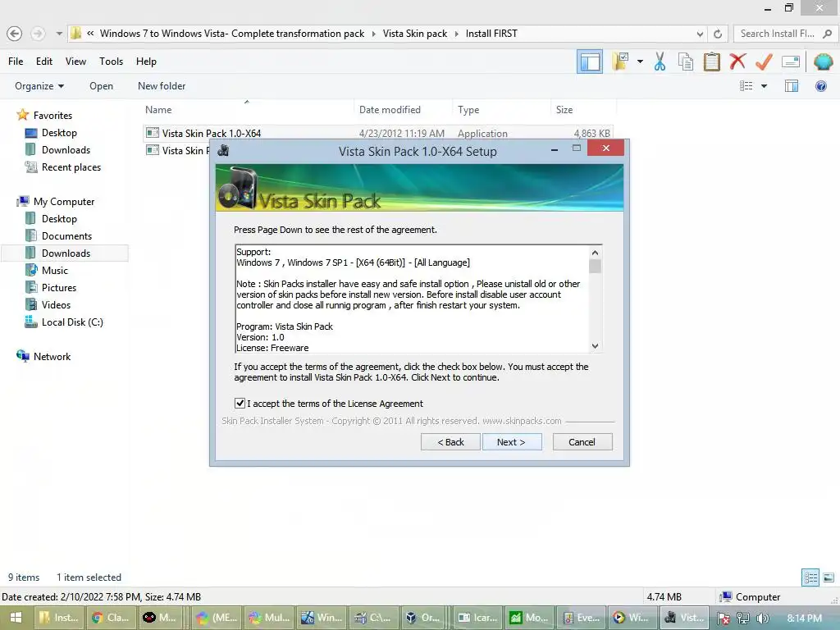Click the envelope card toolbar icon
Image resolution: width=840 pixels, height=630 pixels.
point(791,62)
